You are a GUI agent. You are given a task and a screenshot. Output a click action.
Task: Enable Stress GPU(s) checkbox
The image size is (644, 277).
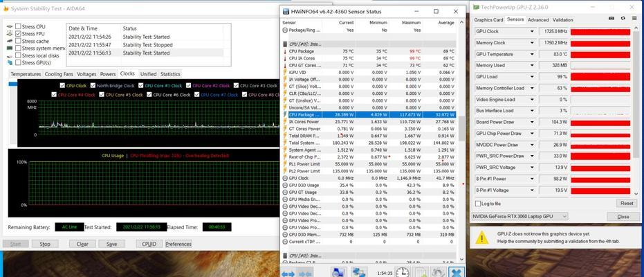click(x=18, y=62)
